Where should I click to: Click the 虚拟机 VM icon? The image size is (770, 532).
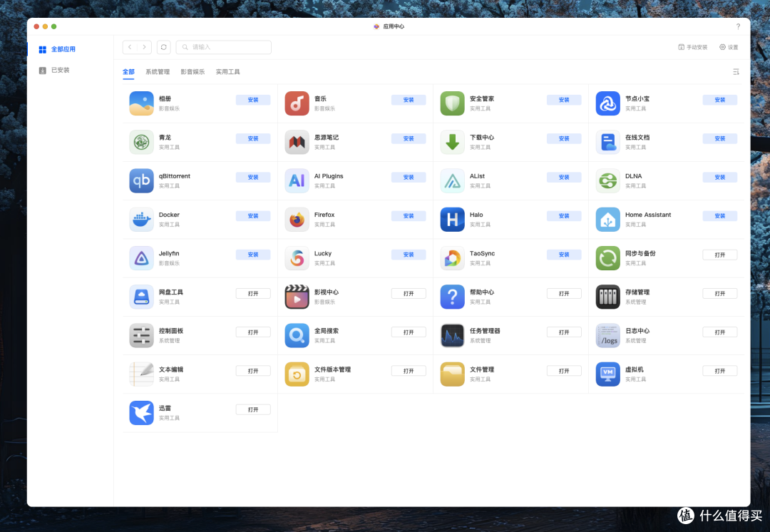click(x=608, y=374)
